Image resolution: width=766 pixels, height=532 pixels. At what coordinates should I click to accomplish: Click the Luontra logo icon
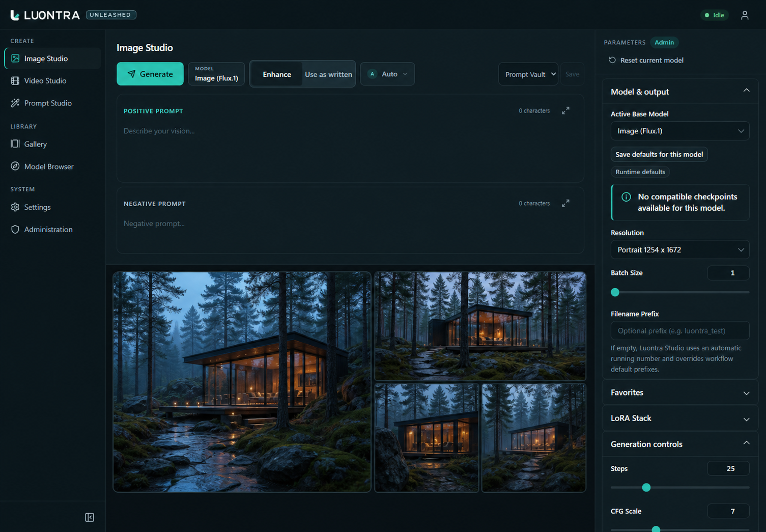tap(15, 15)
